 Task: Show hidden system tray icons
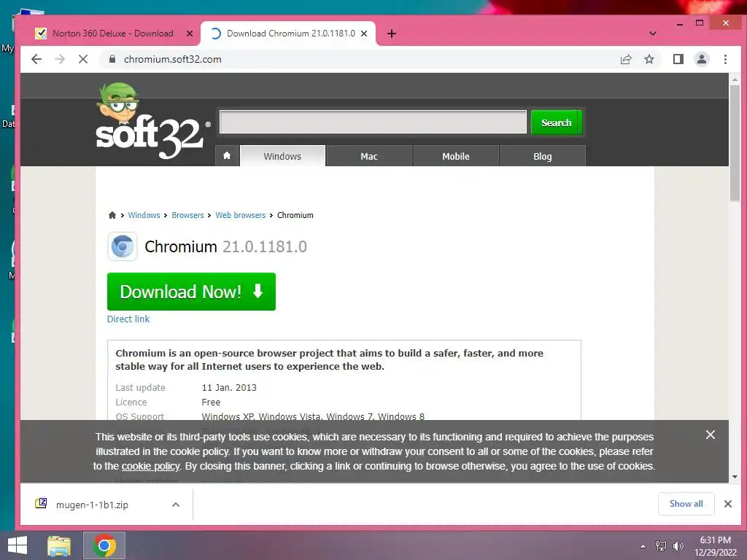pos(643,546)
